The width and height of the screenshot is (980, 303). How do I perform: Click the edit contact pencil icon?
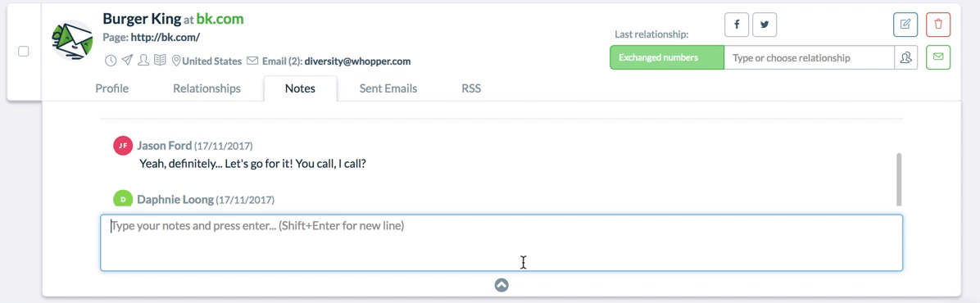click(x=905, y=25)
